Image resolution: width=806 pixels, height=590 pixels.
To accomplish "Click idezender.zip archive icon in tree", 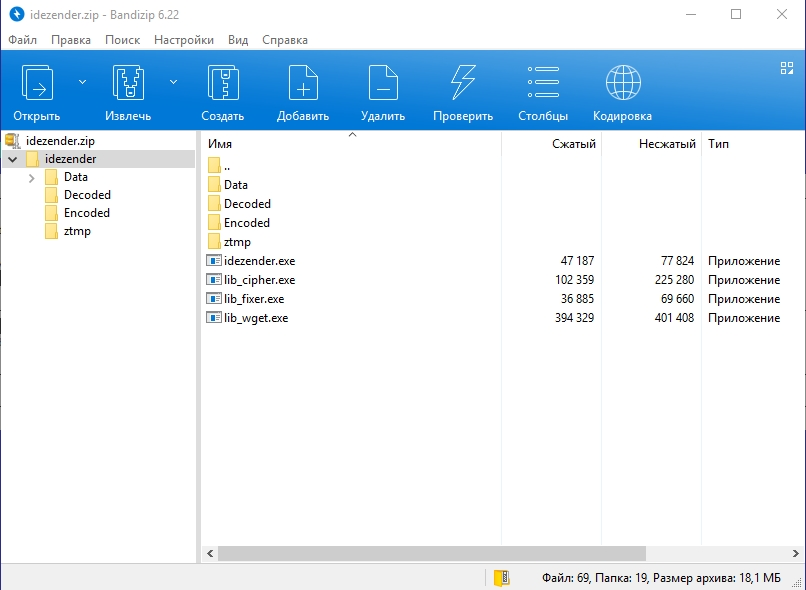I will [12, 140].
